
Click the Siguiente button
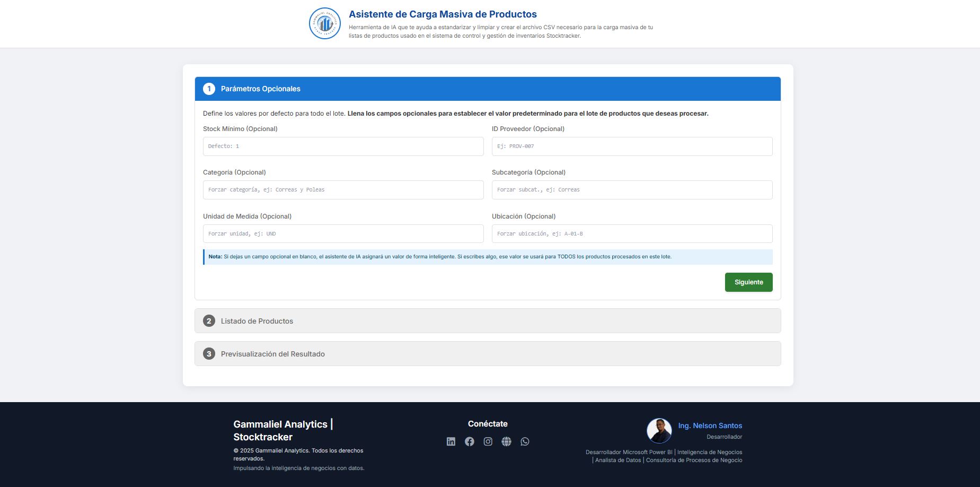[748, 282]
